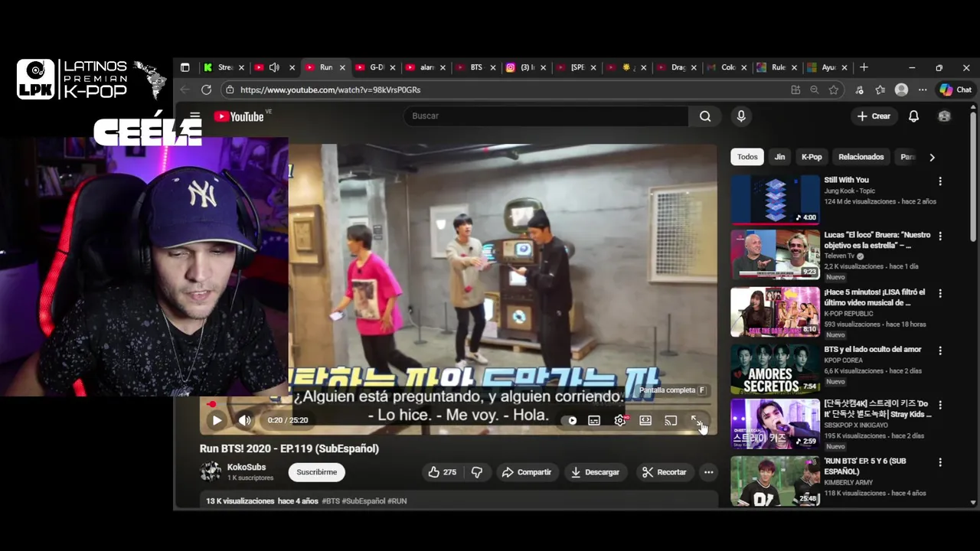980x551 pixels.
Task: Dislike the video with thumbs down
Action: coord(477,472)
